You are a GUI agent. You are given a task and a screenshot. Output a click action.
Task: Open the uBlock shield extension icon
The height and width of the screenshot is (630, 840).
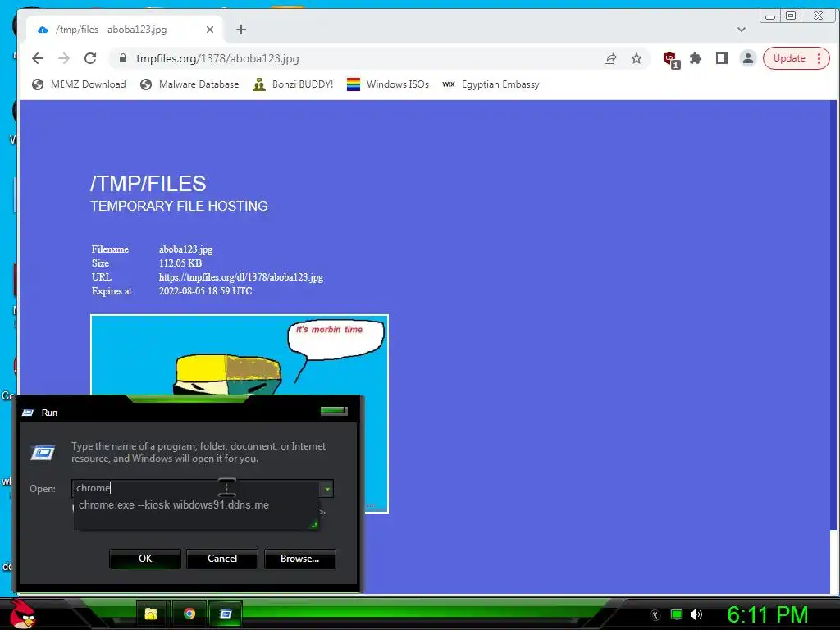[x=671, y=59]
